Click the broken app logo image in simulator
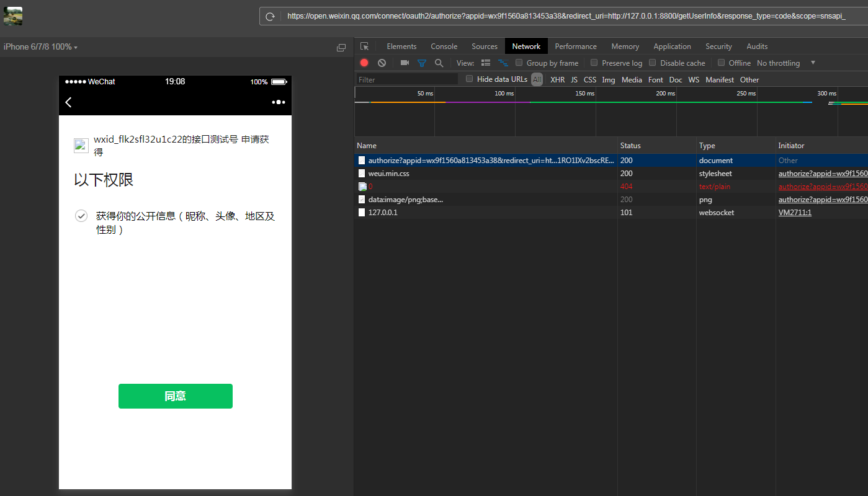868x496 pixels. coord(81,145)
